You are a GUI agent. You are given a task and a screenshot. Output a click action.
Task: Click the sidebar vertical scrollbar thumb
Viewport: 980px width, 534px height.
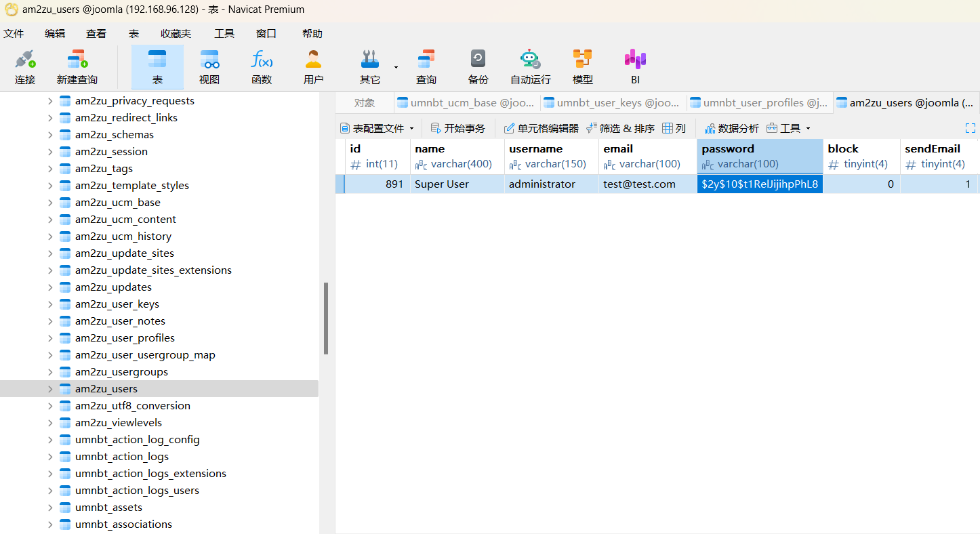click(x=326, y=319)
